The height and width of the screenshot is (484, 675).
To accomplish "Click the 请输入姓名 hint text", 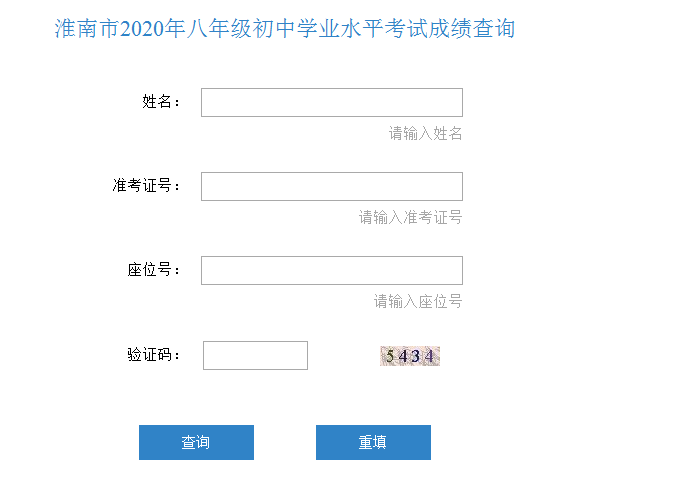I will click(x=425, y=133).
